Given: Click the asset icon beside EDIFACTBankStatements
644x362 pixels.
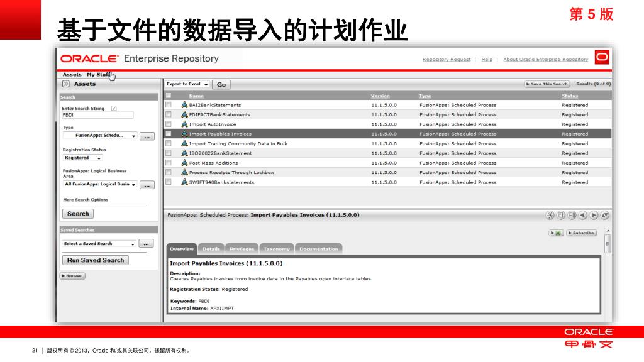Looking at the screenshot, I should point(184,114).
